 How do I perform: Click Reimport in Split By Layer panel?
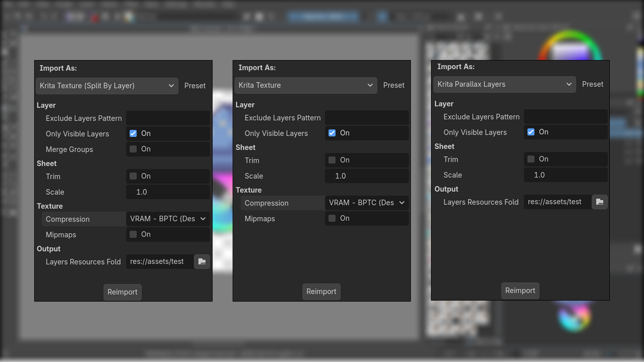tap(122, 292)
